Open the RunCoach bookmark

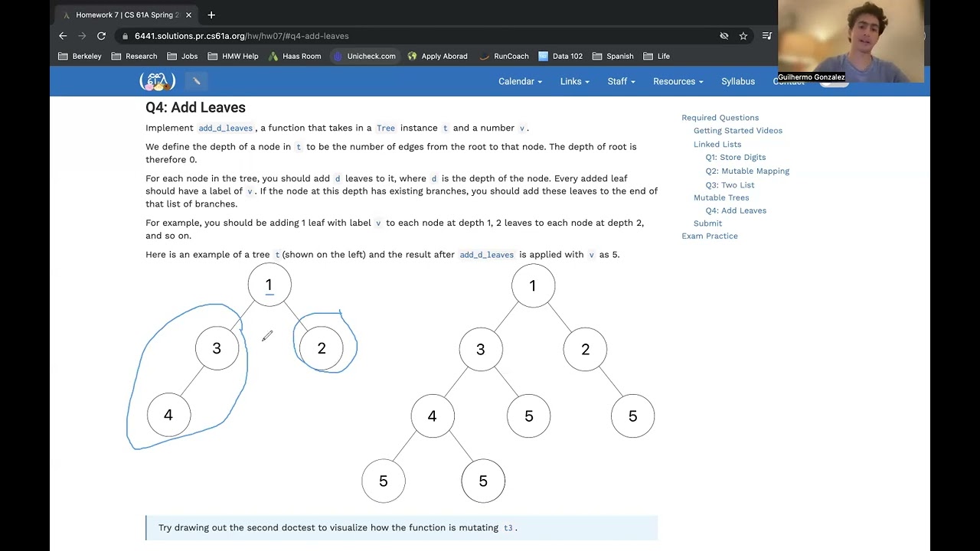[504, 56]
